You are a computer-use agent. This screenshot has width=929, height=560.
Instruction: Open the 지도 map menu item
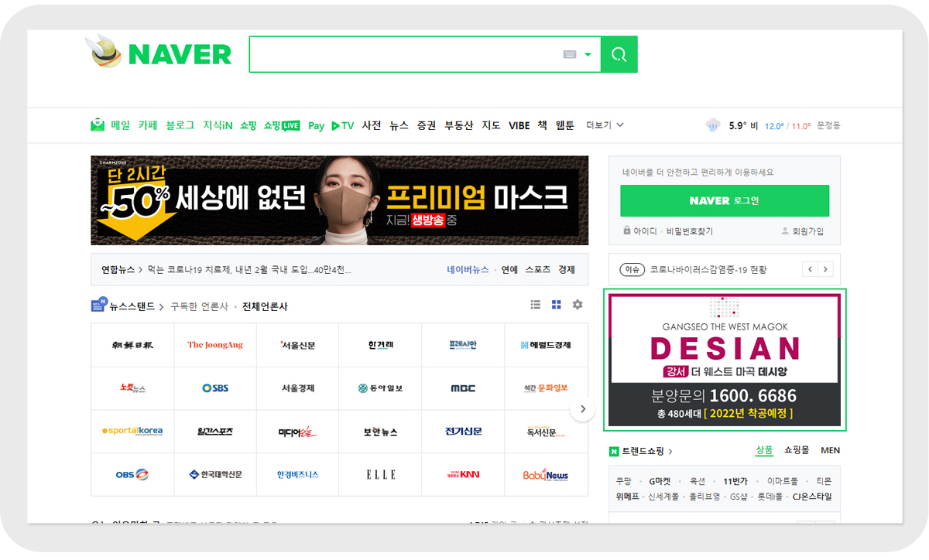click(x=491, y=125)
